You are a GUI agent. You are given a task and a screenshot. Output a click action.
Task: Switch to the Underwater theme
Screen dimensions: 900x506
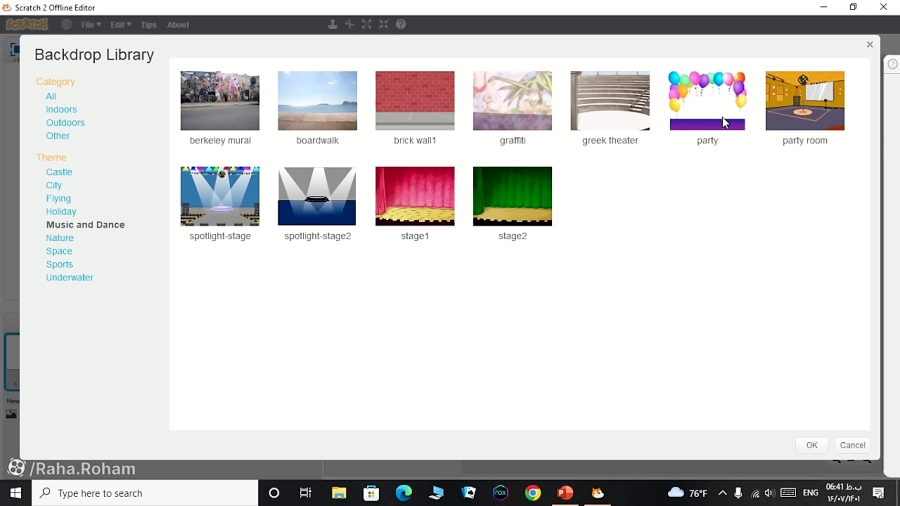pos(69,278)
